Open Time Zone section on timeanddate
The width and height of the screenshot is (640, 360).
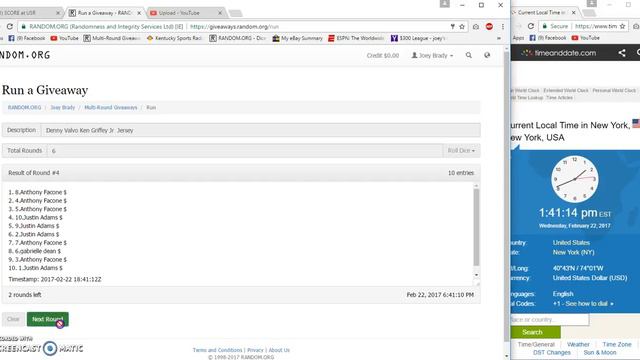tap(617, 344)
